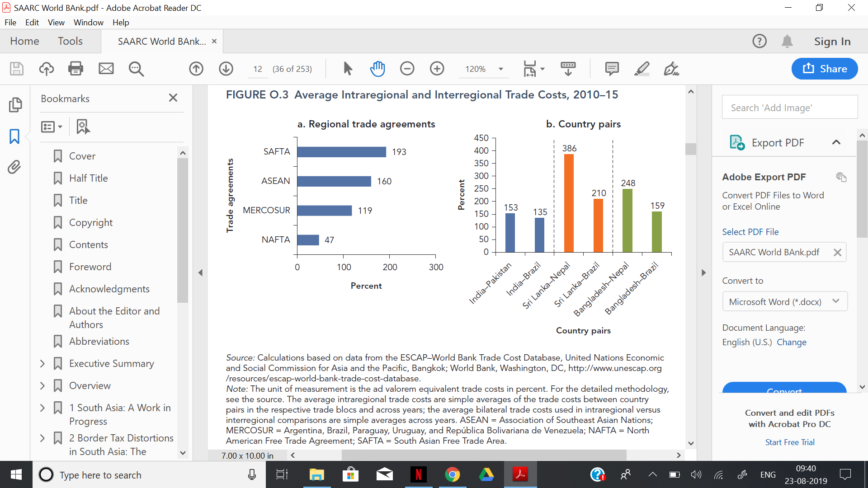Go to the previous page arrow

[x=196, y=69]
